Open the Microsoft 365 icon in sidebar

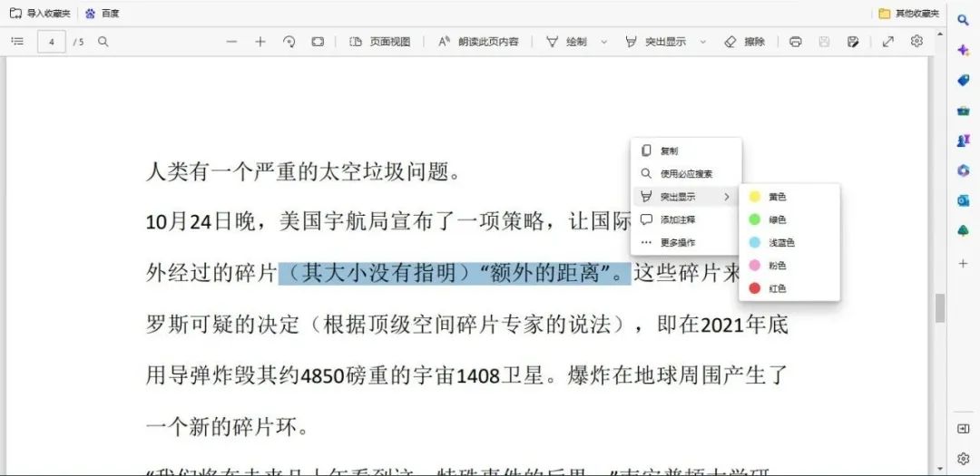pos(963,170)
